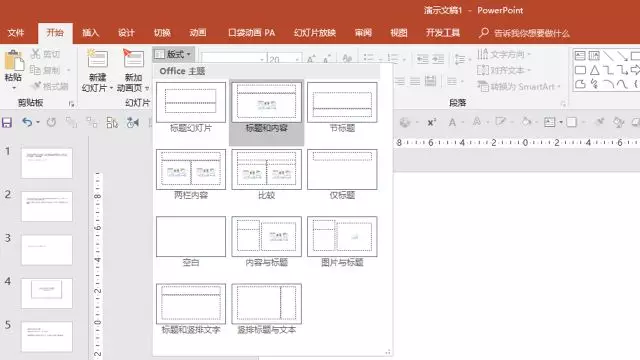Click the line spacing icon
640x360 pixels.
click(x=460, y=59)
